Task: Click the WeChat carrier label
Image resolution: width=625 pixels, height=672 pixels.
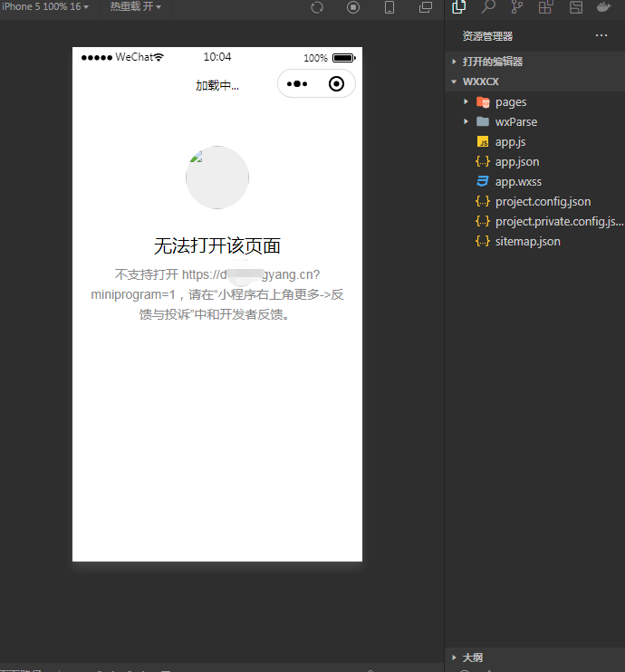Action: coord(134,57)
